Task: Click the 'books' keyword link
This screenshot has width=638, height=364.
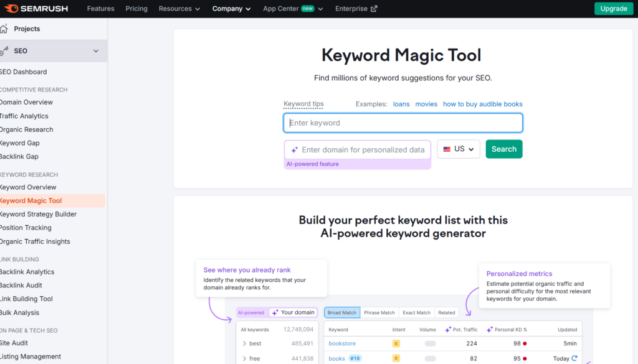Action: [336, 358]
